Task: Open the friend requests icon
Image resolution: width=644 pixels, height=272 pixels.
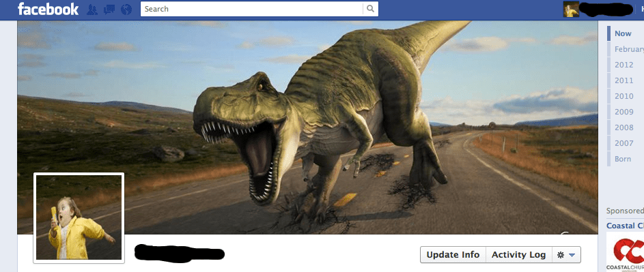Action: (92, 9)
